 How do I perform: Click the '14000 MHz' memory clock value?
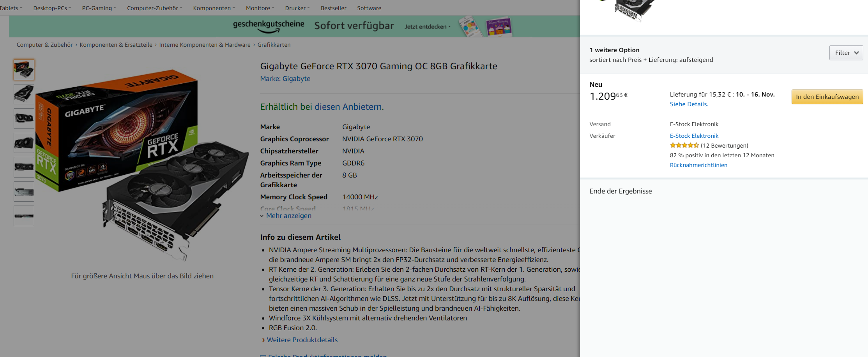tap(360, 197)
